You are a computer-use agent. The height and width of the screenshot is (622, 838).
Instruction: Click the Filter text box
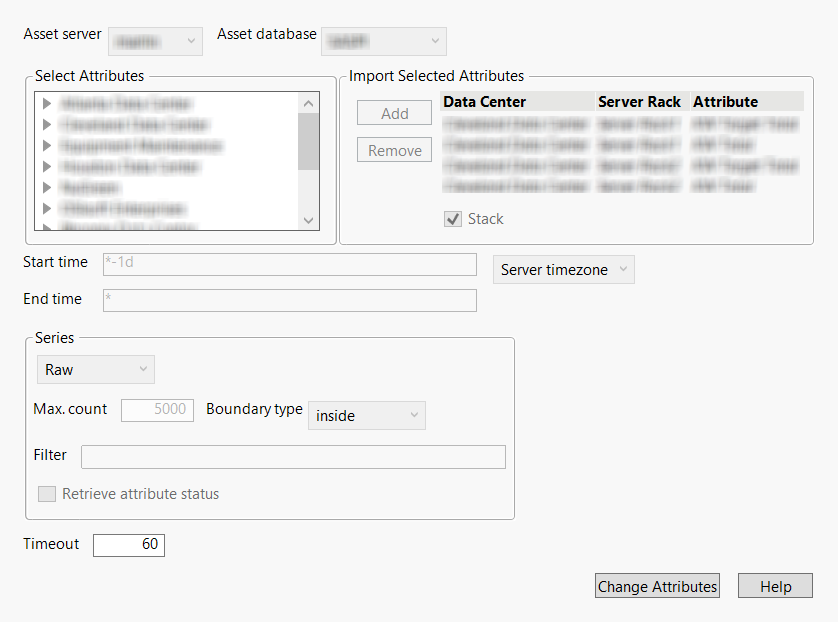click(292, 456)
